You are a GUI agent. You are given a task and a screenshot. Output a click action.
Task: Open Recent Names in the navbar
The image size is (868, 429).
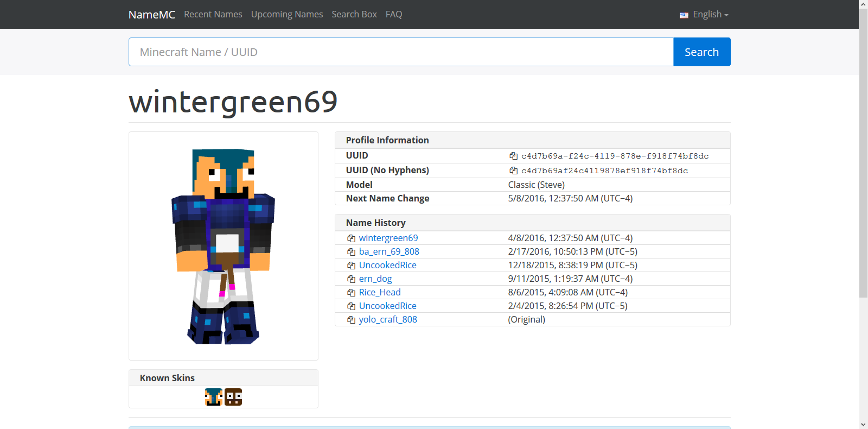point(213,15)
